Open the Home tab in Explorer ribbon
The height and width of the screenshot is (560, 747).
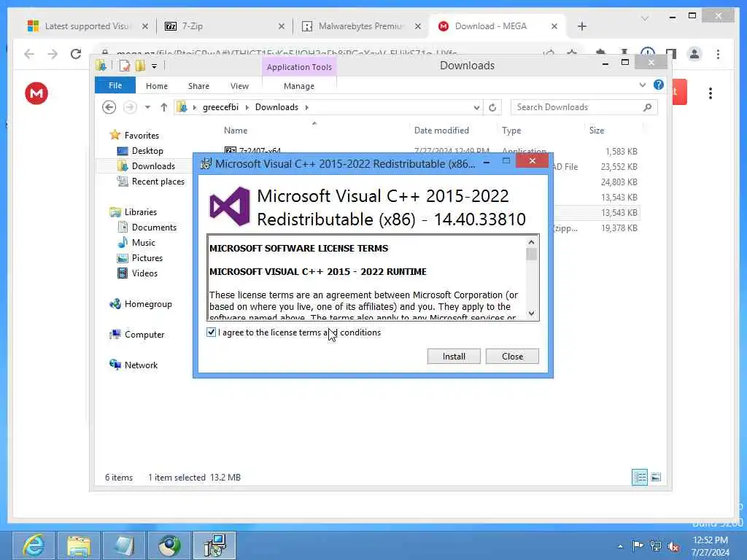click(x=157, y=86)
